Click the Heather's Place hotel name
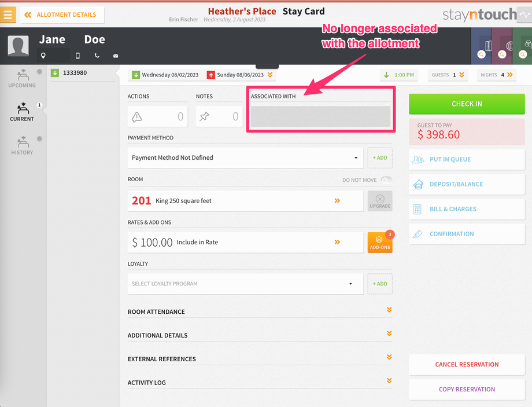The image size is (532, 407). click(x=242, y=11)
